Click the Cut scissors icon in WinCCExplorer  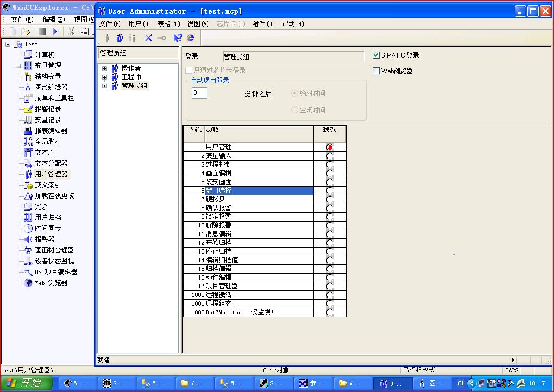(71, 31)
